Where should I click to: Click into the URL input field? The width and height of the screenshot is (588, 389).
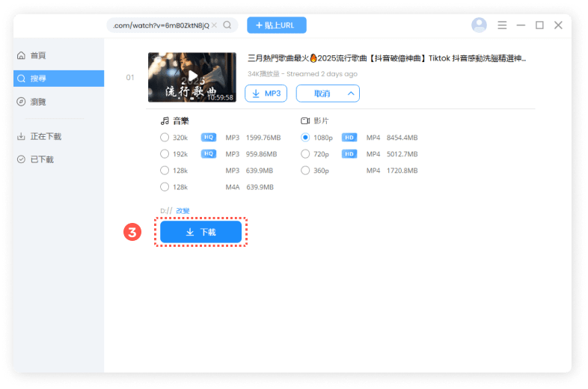162,25
